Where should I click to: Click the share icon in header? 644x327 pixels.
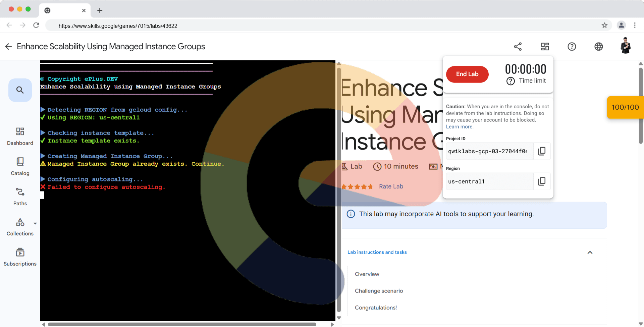click(x=518, y=47)
